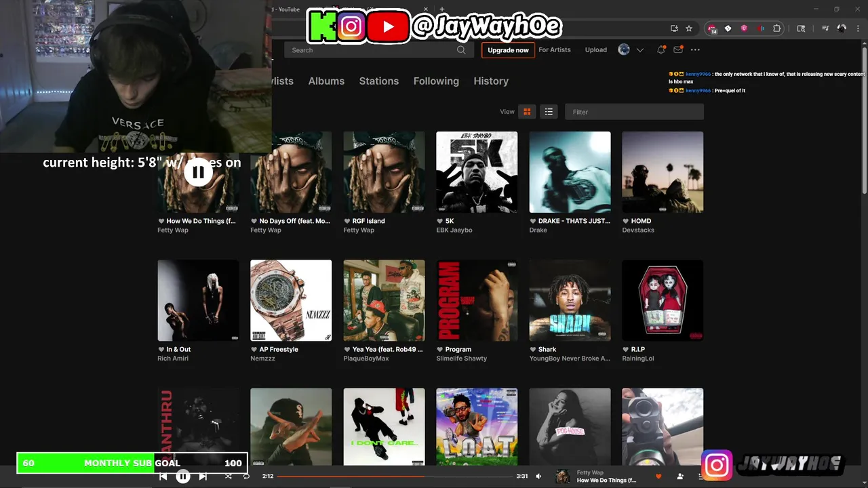Expand the user avatar dropdown arrow
The height and width of the screenshot is (488, 868).
click(x=639, y=50)
